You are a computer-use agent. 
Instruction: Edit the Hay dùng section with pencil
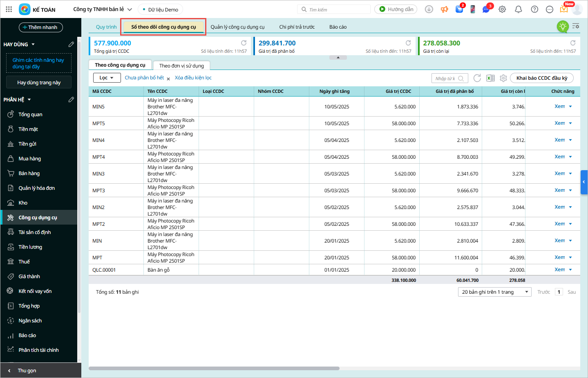(71, 44)
